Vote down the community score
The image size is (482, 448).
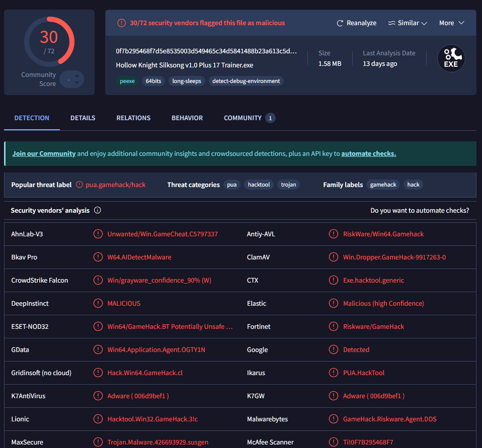77,82
